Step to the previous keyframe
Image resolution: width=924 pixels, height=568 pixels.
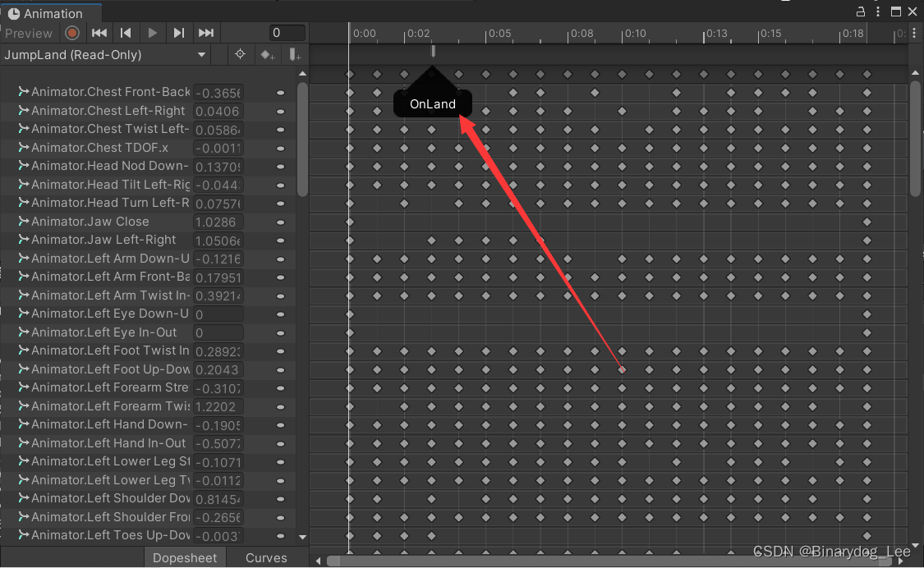(126, 33)
